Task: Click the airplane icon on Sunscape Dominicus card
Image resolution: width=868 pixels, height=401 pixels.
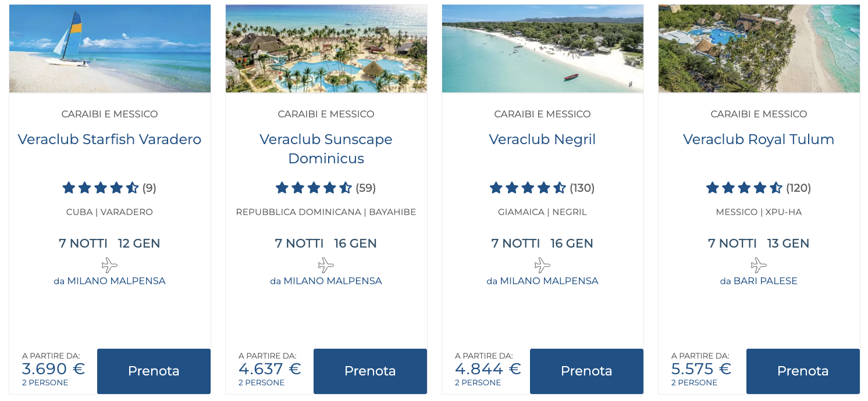Action: [x=326, y=266]
